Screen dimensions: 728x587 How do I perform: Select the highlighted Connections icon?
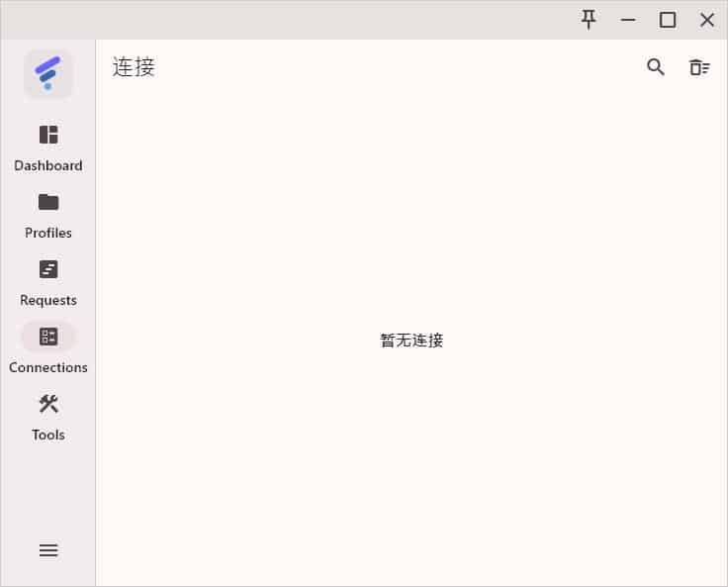click(x=48, y=337)
